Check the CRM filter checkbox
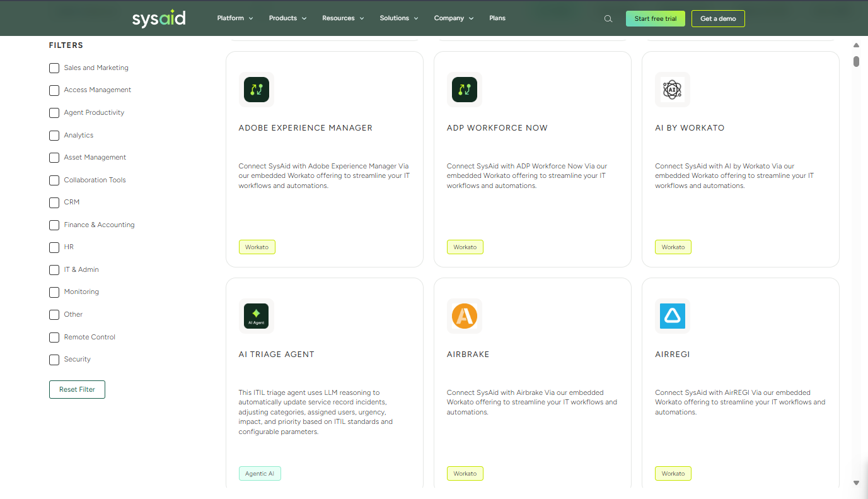This screenshot has width=868, height=499. (x=54, y=203)
